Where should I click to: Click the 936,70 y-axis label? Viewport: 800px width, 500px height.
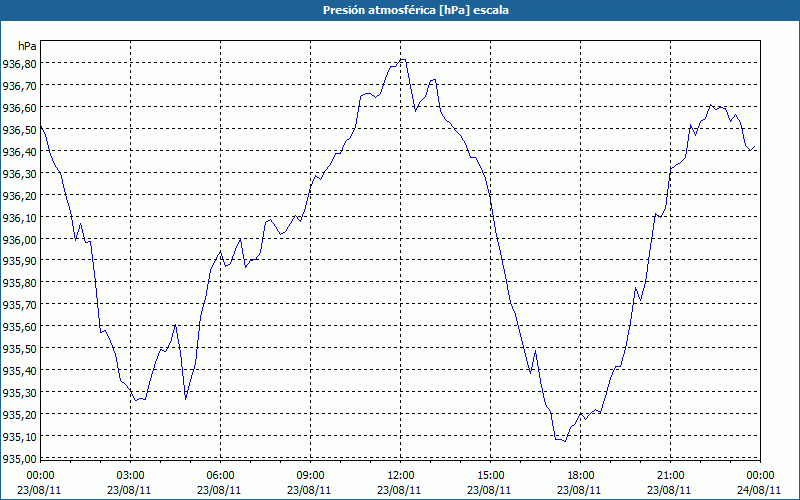(19, 86)
